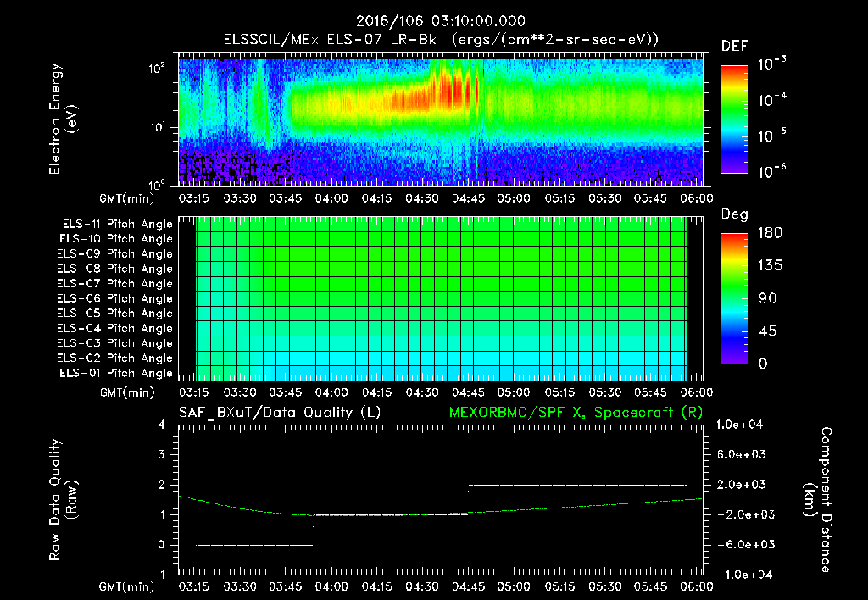Image resolution: width=868 pixels, height=600 pixels.
Task: Click the Deg pitch angle color bar
Action: point(733,298)
